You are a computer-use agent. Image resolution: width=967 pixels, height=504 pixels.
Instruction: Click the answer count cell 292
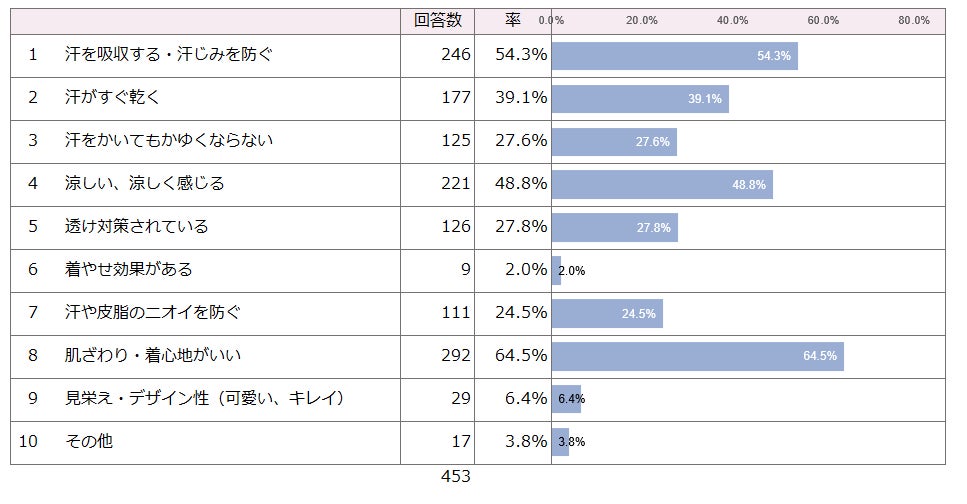point(456,356)
